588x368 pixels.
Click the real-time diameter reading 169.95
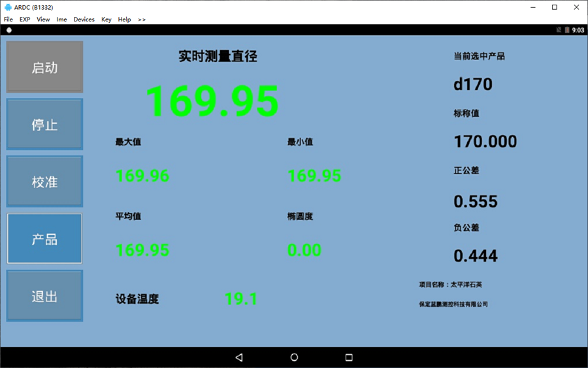coord(212,101)
